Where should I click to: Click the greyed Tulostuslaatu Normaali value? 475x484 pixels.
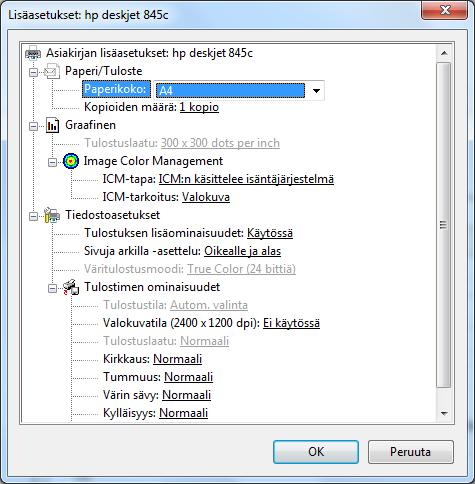[x=205, y=341]
